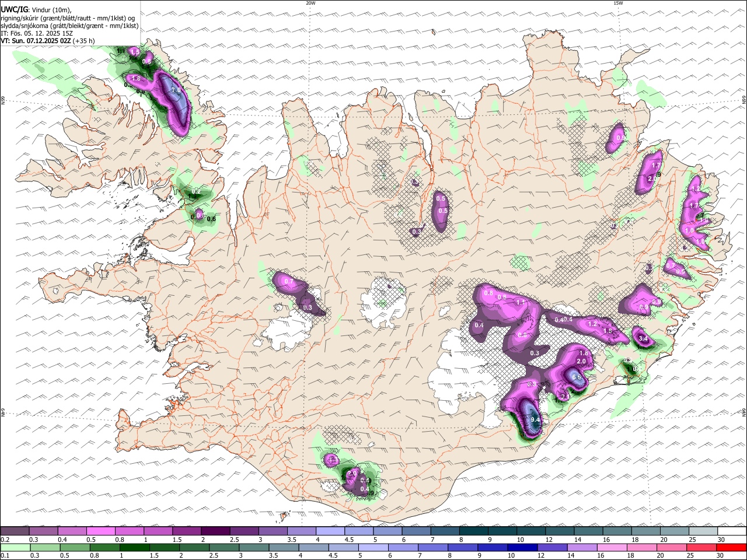
Task: Select the darkest green 1 rain scale swatch
Action: [x=134, y=548]
